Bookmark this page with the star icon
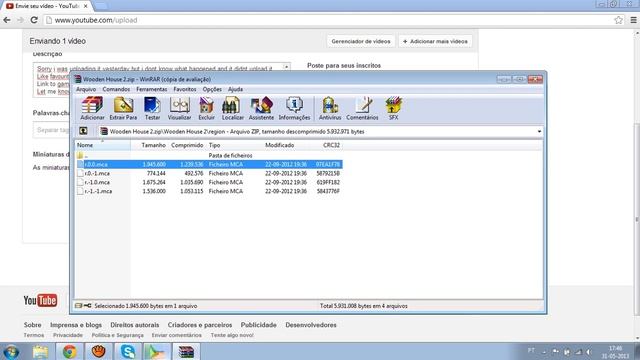Viewport: 640px width, 360px height. coord(619,20)
